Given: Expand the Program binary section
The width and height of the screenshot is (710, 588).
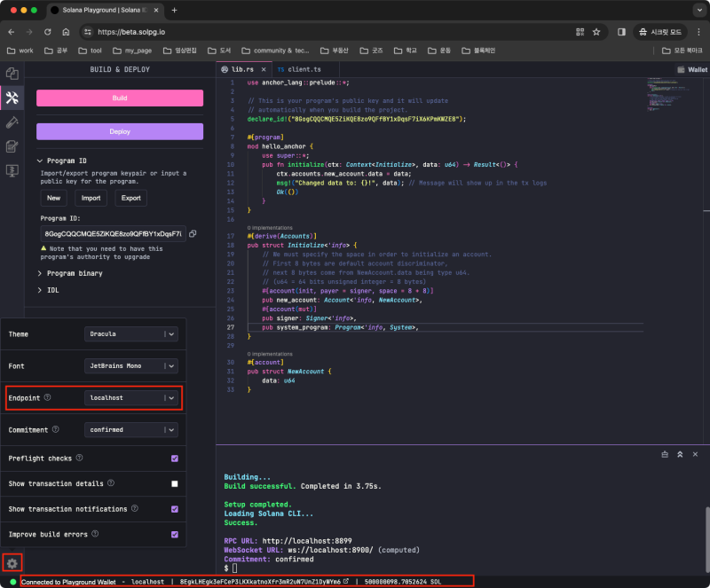Looking at the screenshot, I should (70, 273).
